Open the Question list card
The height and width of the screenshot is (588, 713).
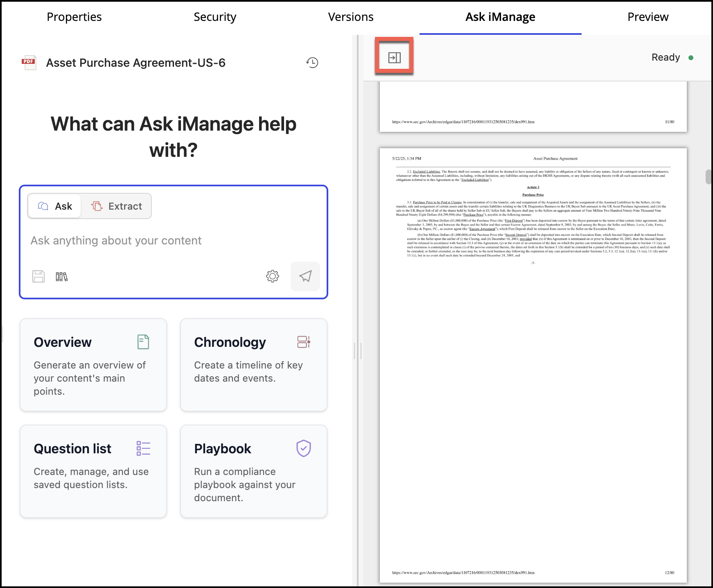pyautogui.click(x=93, y=471)
